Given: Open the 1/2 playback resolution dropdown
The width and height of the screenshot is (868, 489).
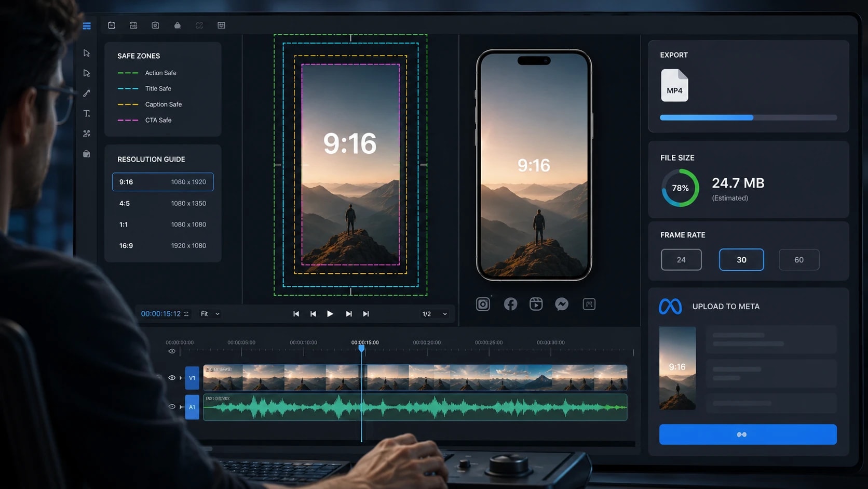Looking at the screenshot, I should 435,314.
